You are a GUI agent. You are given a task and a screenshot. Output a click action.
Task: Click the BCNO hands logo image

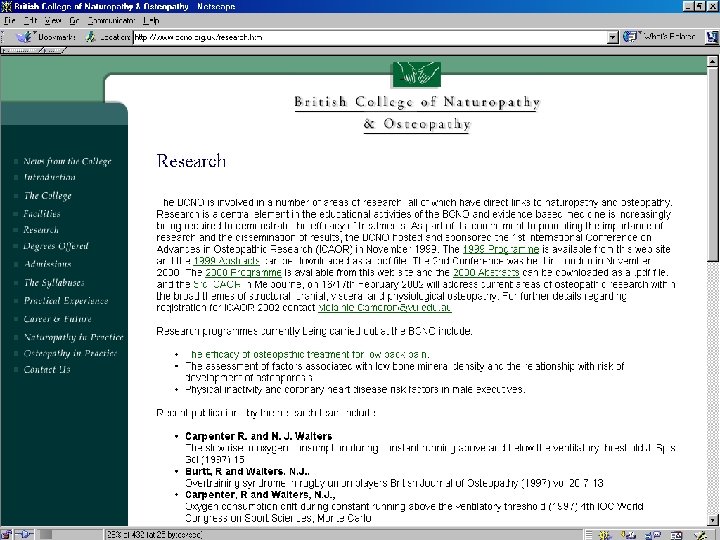coord(416,74)
